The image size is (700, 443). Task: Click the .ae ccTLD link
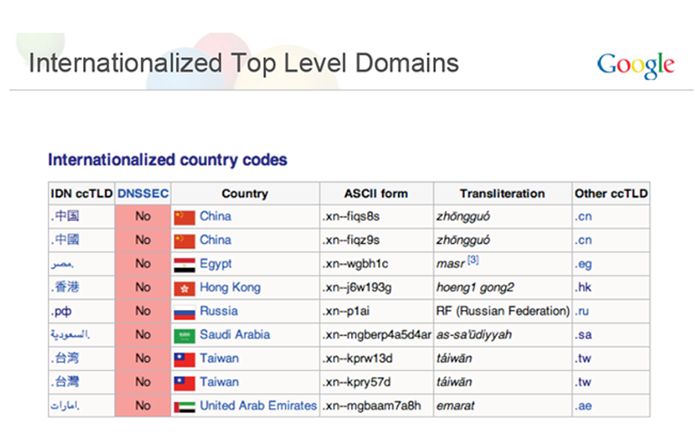(x=583, y=406)
